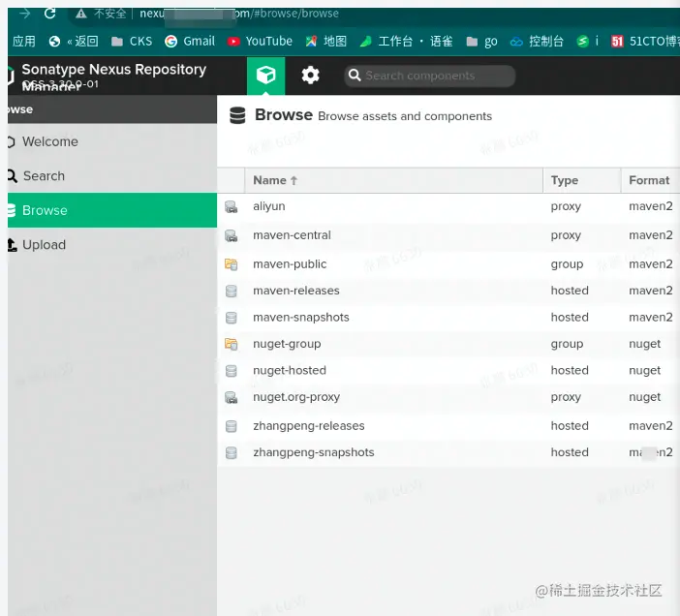Click the Upload arrow icon in sidebar

click(13, 244)
